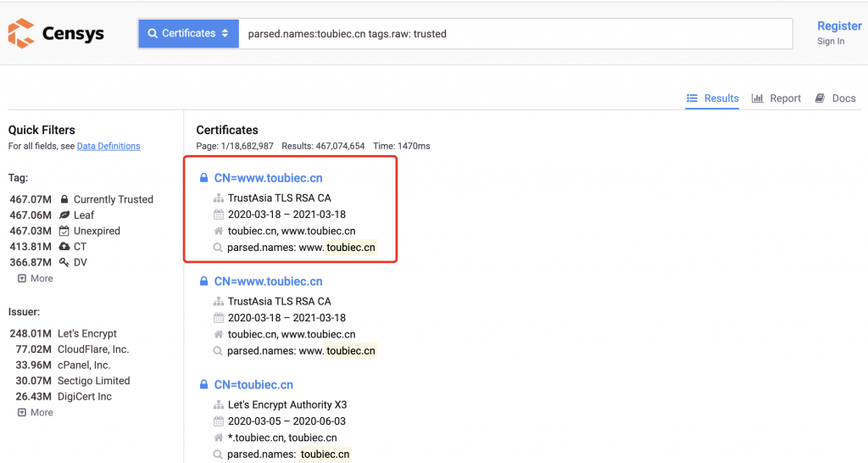Switch to the Report tab

coord(776,98)
